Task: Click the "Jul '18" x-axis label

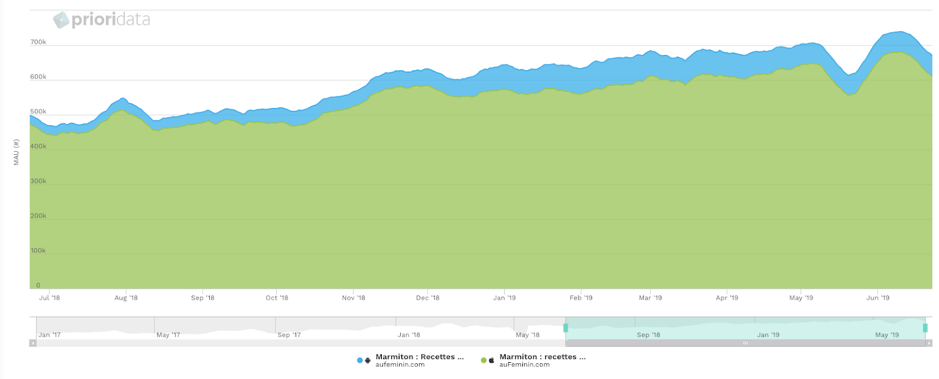Action: click(50, 298)
